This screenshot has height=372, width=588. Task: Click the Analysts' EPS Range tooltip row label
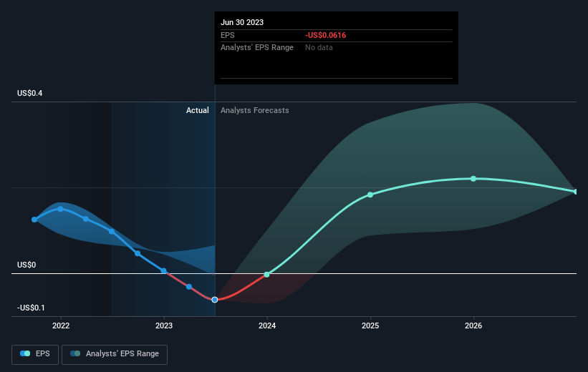tap(257, 48)
